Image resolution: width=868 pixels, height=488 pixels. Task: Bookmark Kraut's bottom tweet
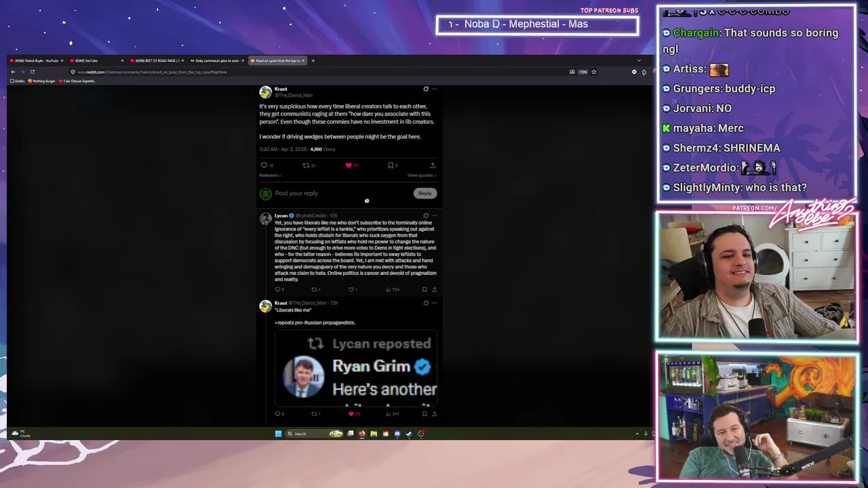point(425,413)
